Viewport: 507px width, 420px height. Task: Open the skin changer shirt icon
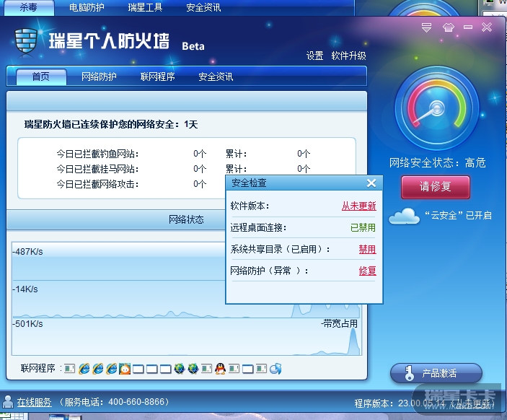448,27
